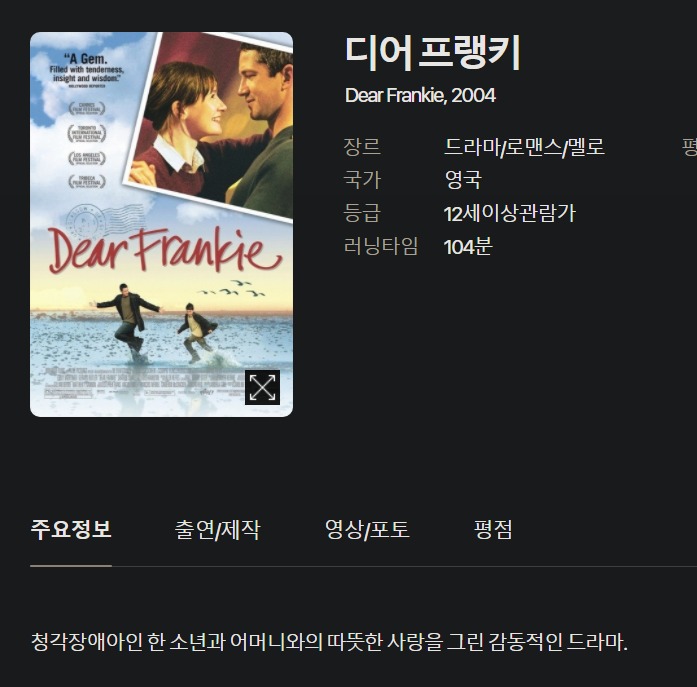
Task: Click the 장르 label
Action: (362, 147)
